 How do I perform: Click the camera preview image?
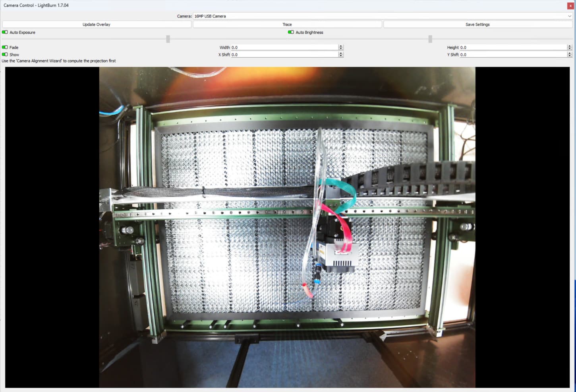(x=287, y=227)
